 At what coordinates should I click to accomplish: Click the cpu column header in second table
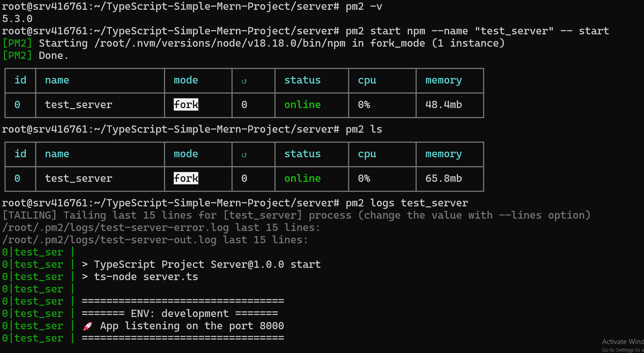click(x=367, y=154)
